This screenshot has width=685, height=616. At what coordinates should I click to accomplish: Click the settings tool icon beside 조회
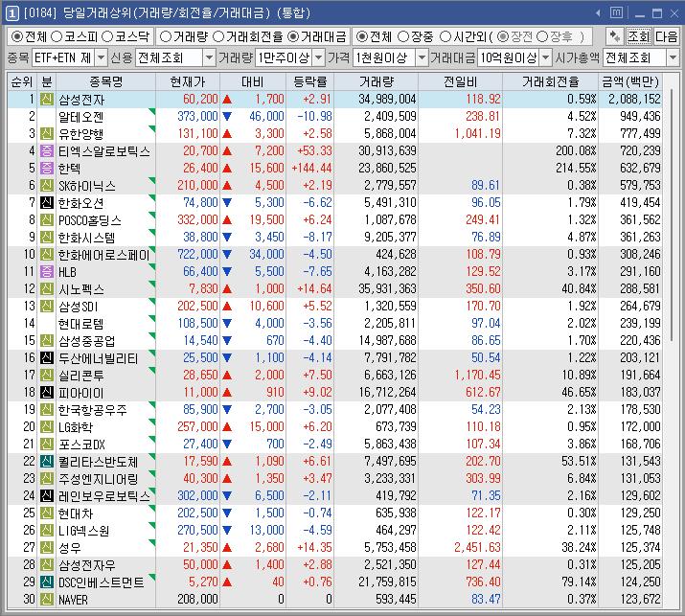[x=615, y=36]
